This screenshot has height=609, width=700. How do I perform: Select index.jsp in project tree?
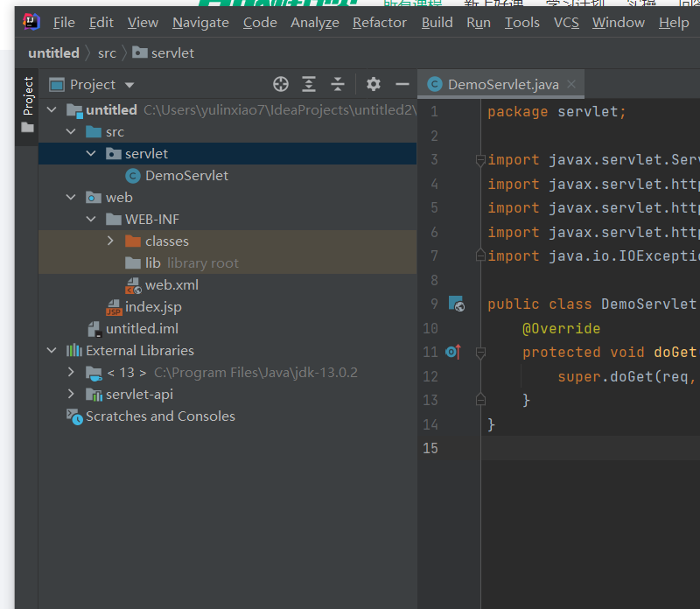(153, 307)
